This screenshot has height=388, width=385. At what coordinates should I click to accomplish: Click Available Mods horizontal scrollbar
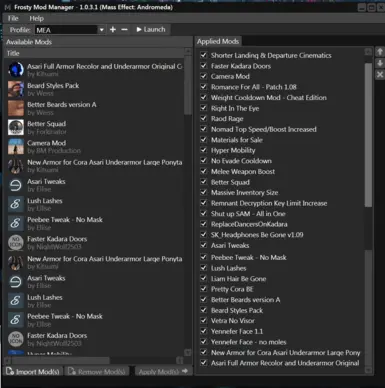(x=61, y=360)
